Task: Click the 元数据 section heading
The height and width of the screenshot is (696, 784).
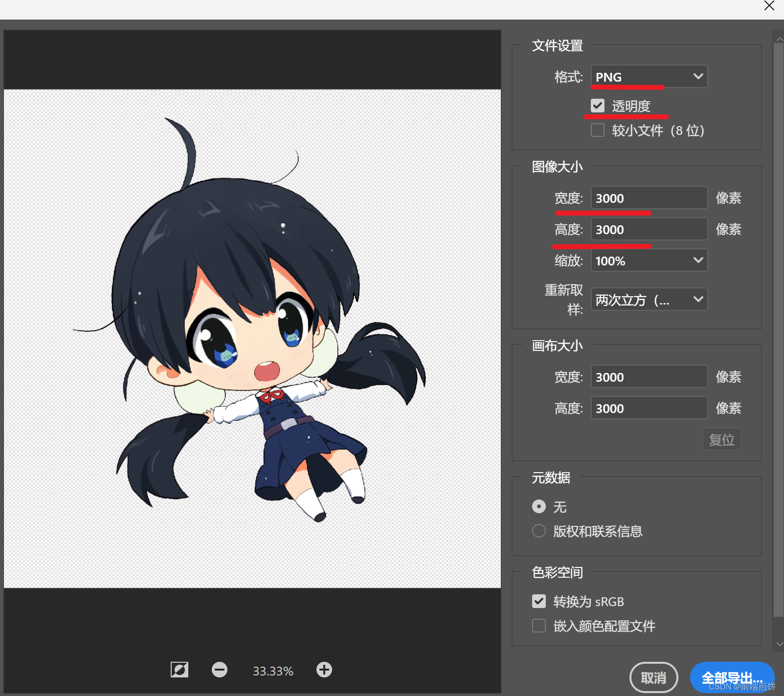Action: (551, 478)
